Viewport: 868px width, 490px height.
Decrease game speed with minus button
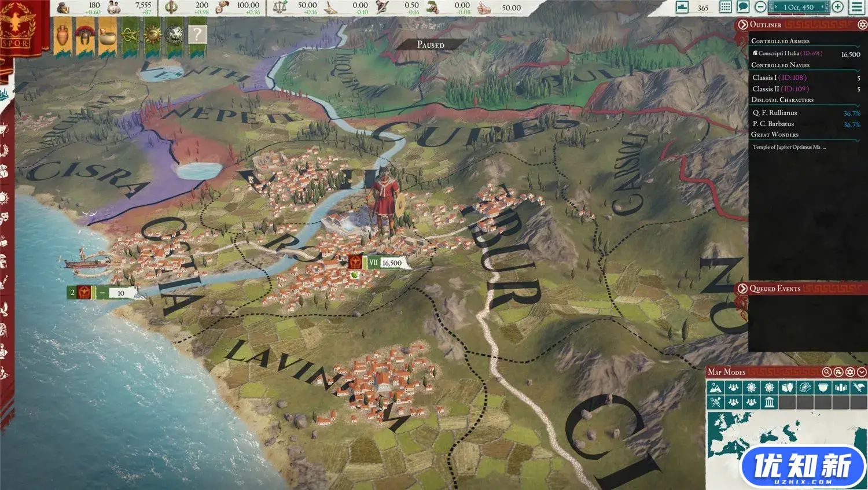760,8
